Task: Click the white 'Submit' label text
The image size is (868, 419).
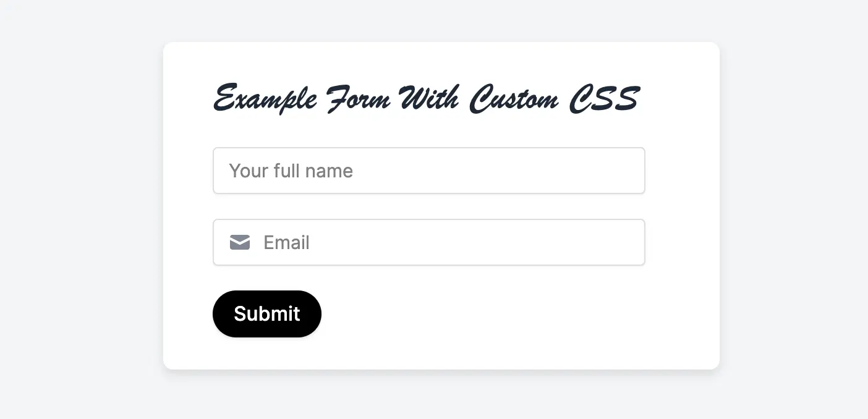Action: click(x=267, y=314)
